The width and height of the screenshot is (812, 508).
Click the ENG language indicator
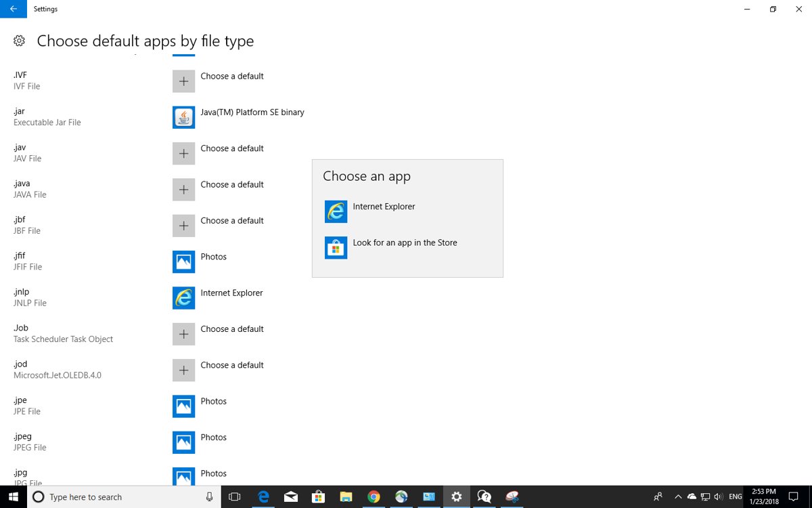coord(736,497)
